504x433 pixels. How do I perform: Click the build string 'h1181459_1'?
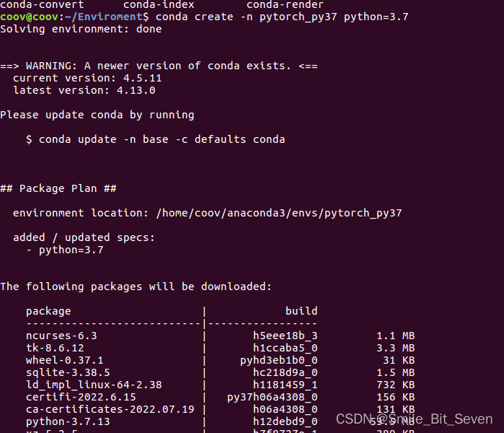click(286, 385)
